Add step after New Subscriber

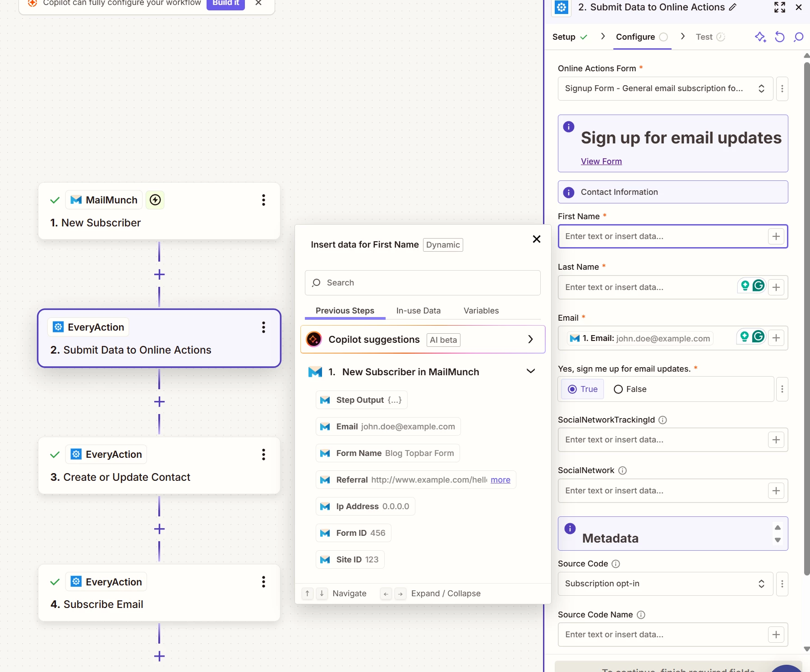(x=159, y=274)
